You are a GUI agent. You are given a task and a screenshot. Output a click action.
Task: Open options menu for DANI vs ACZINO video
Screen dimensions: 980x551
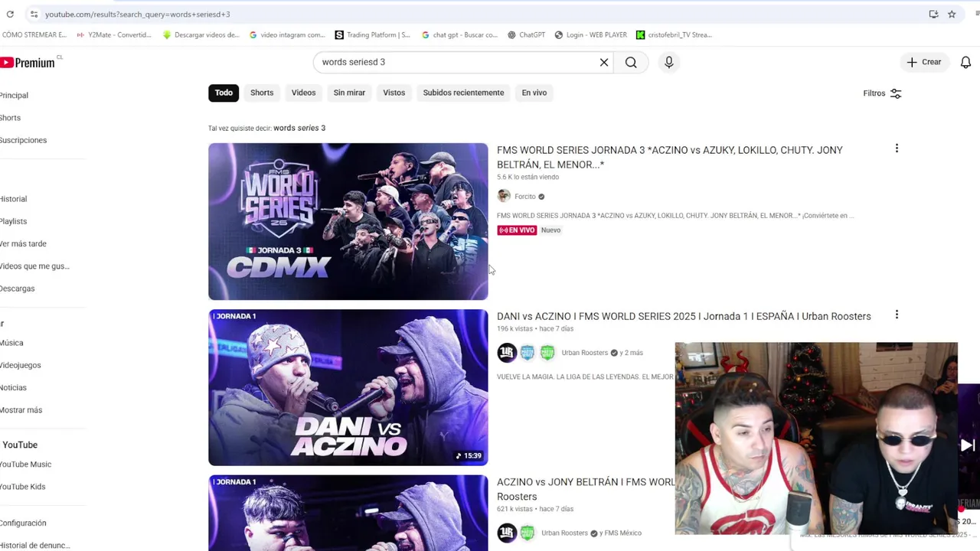[x=897, y=315]
